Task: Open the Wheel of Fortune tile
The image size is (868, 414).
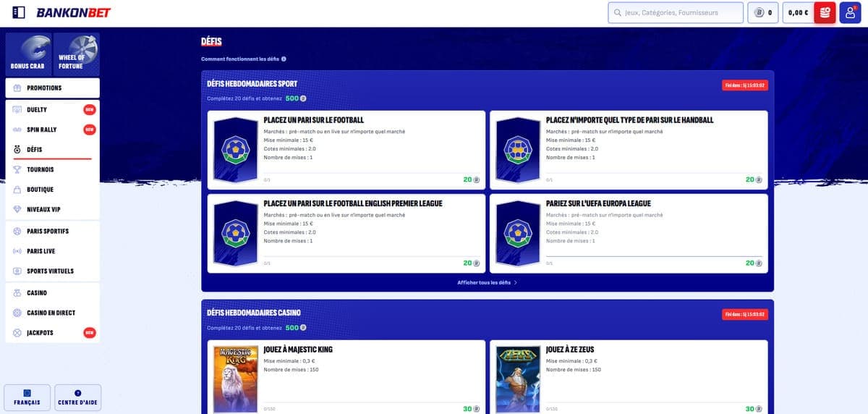Action: click(76, 53)
